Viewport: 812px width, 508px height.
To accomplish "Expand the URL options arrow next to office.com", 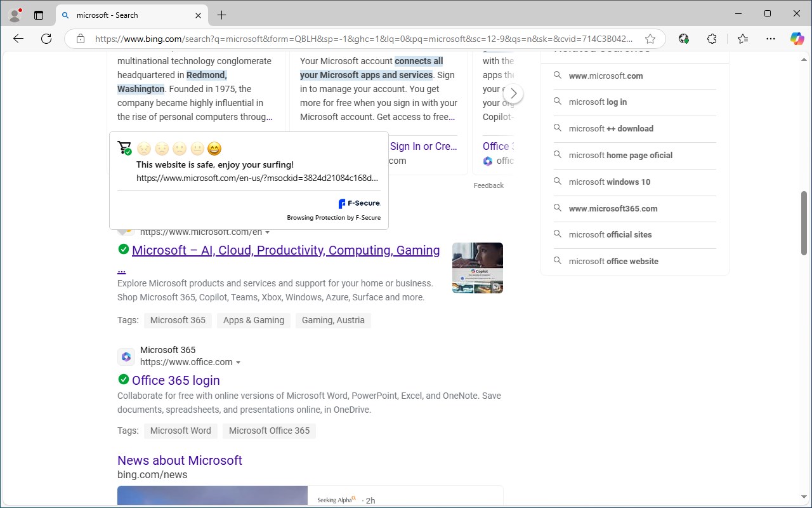I will (x=239, y=362).
